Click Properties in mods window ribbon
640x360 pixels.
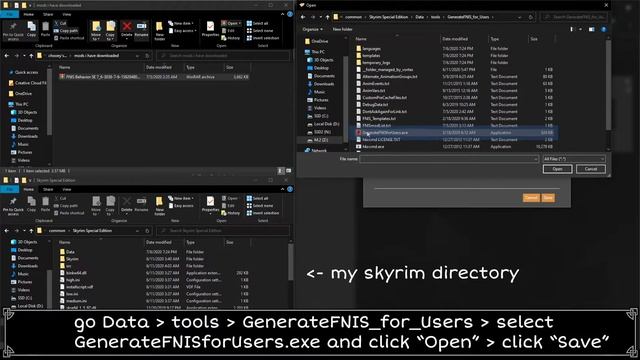[210, 29]
